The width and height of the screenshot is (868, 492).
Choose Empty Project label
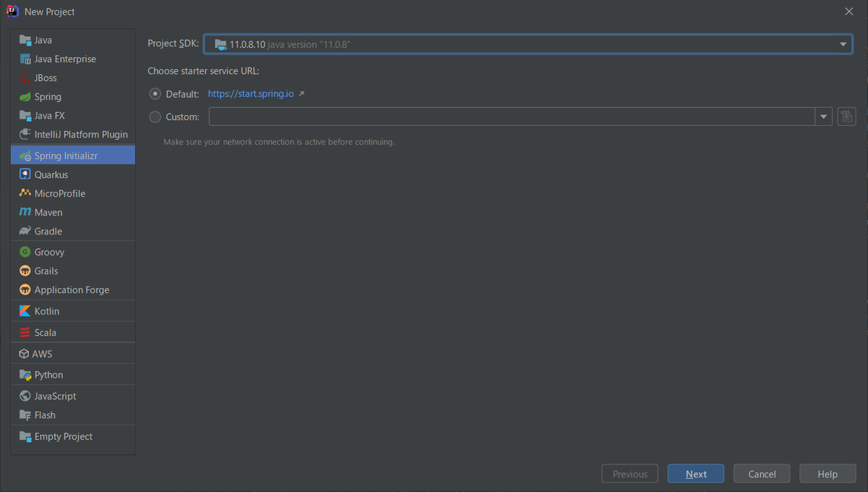pos(64,436)
